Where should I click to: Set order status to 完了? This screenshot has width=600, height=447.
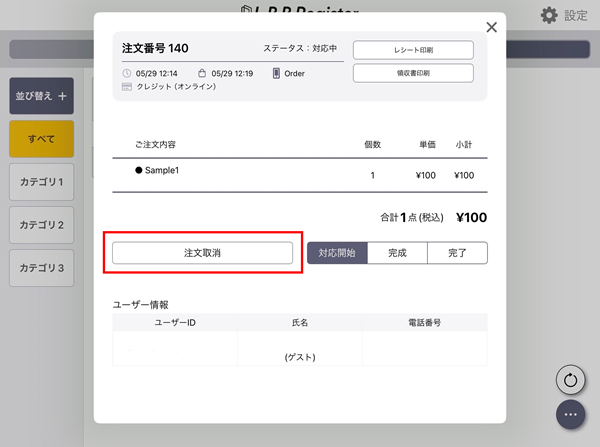pos(457,253)
